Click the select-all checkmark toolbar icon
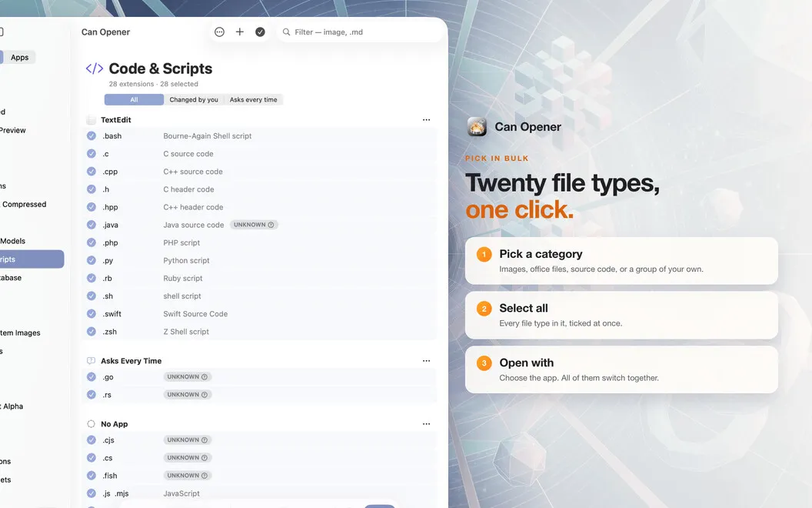The height and width of the screenshot is (508, 812). click(x=260, y=32)
